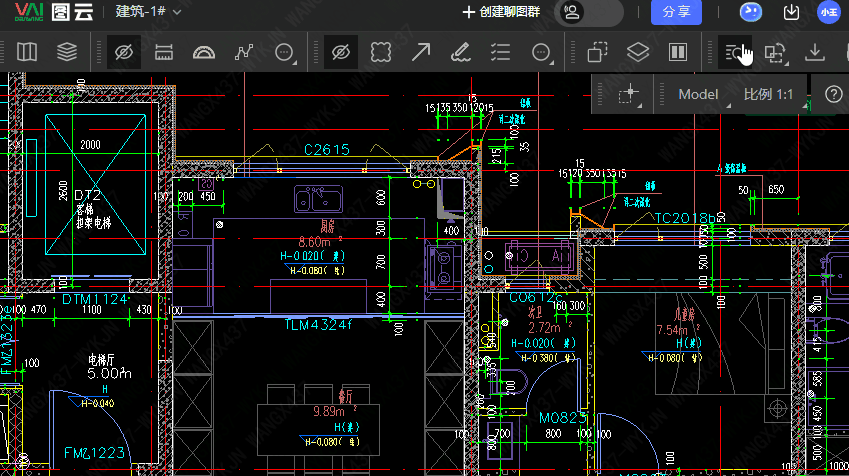Select the ruler distance measure tool
The width and height of the screenshot is (849, 476).
[165, 52]
